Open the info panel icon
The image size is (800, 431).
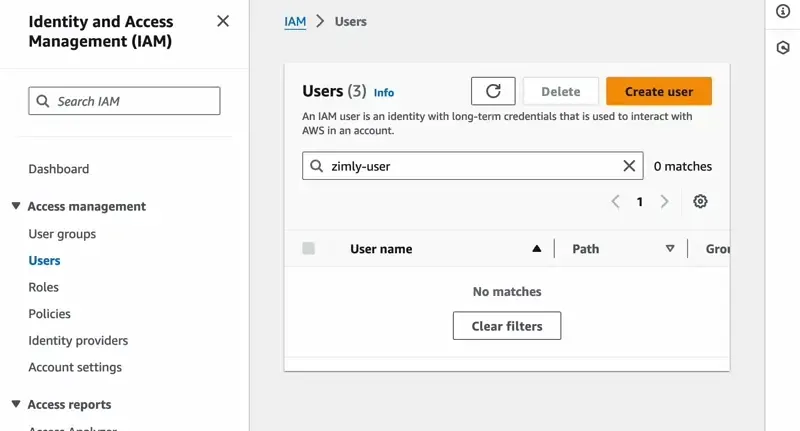[783, 11]
